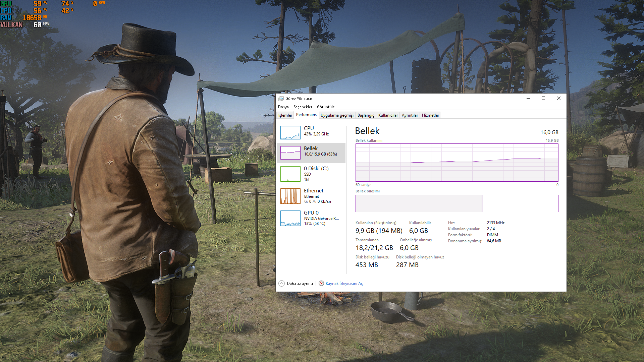Screen dimensions: 644x362
Task: Select the CPU performance graph thumbnail
Action: click(x=290, y=133)
